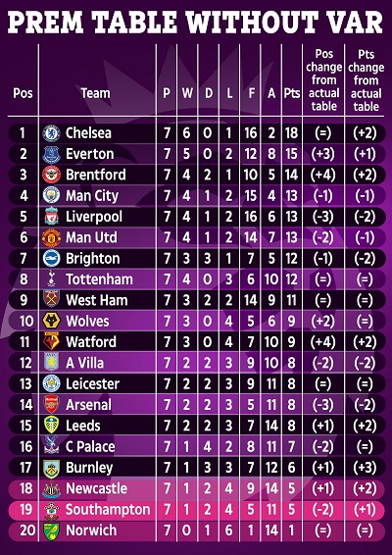Click the Chelsea club crest
This screenshot has width=392, height=555.
(x=51, y=133)
